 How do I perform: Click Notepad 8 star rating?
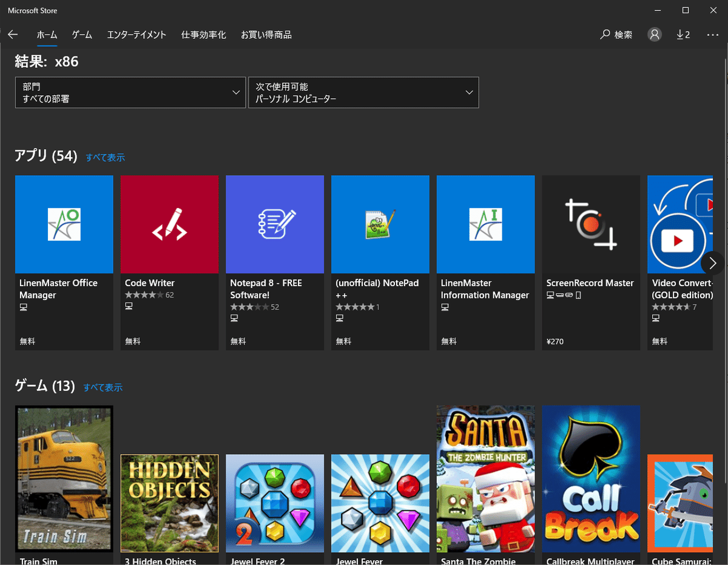(x=249, y=307)
